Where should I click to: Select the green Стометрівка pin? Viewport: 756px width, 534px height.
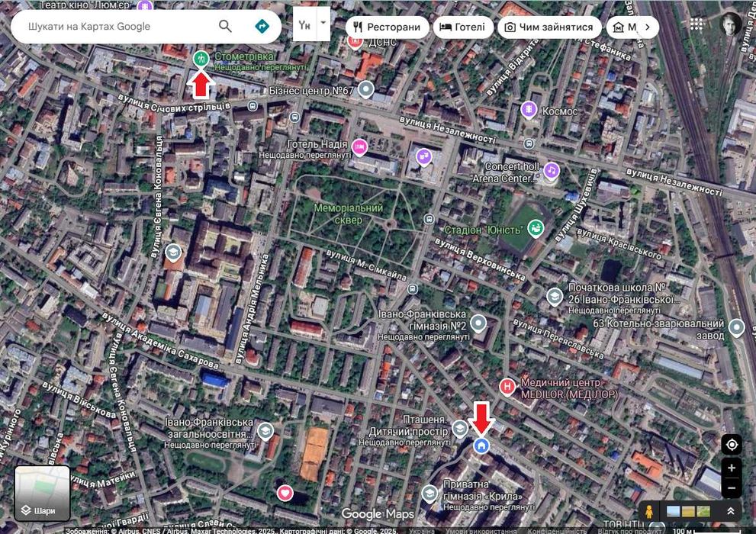click(201, 60)
